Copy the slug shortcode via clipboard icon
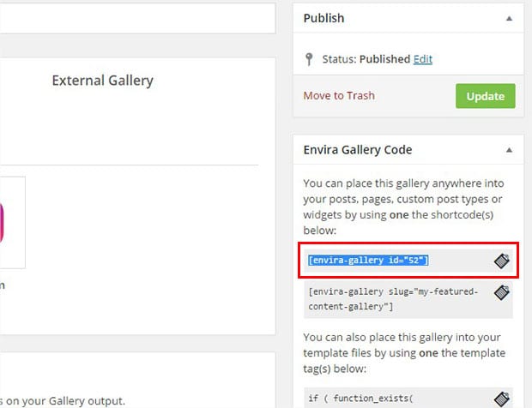Screen dimensions: 532x408 click(x=501, y=293)
